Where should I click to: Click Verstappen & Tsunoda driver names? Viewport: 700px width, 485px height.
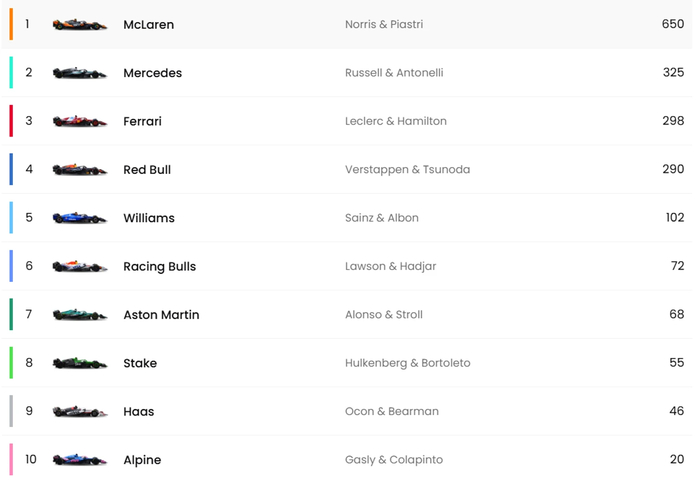click(x=407, y=170)
